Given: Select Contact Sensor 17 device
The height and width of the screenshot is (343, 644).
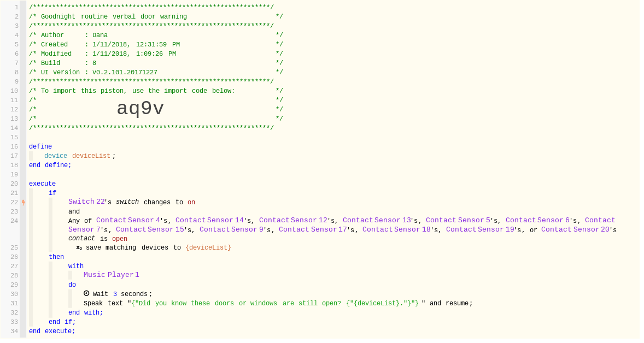Looking at the screenshot, I should [x=313, y=229].
